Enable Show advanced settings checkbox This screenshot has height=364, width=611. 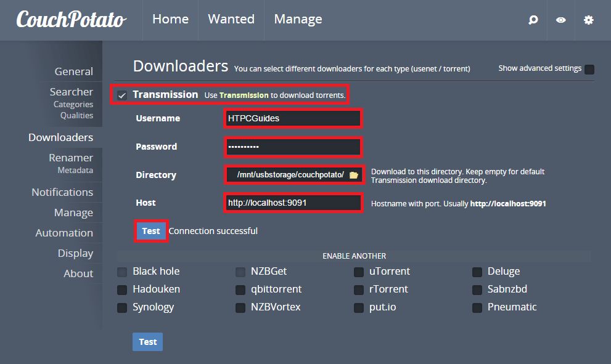[x=589, y=69]
